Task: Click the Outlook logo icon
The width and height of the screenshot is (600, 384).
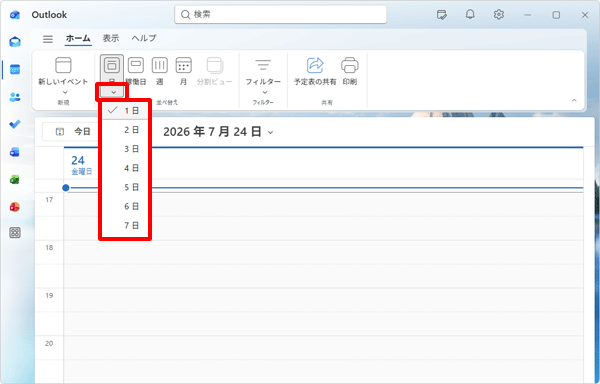Action: point(15,15)
